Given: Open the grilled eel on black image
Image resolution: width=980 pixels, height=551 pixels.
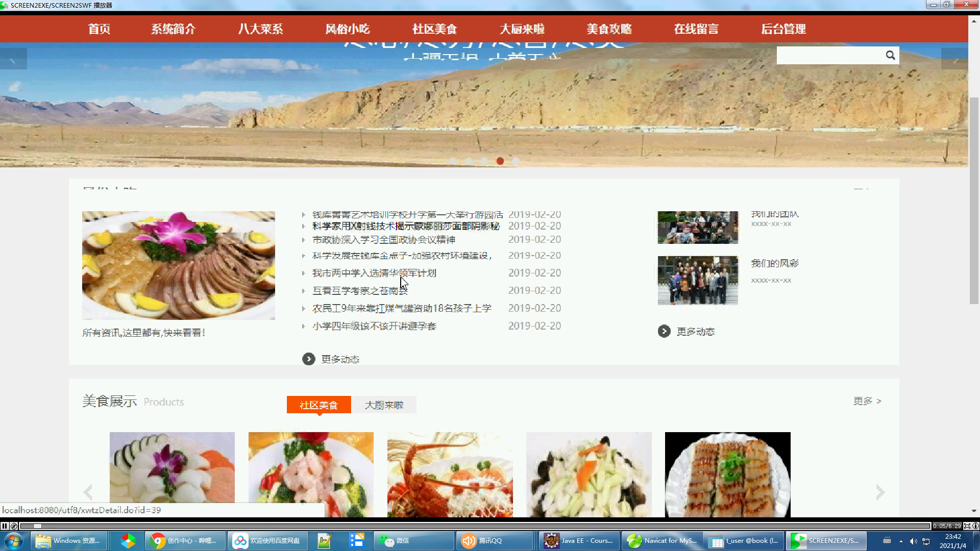Looking at the screenshot, I should [x=728, y=474].
